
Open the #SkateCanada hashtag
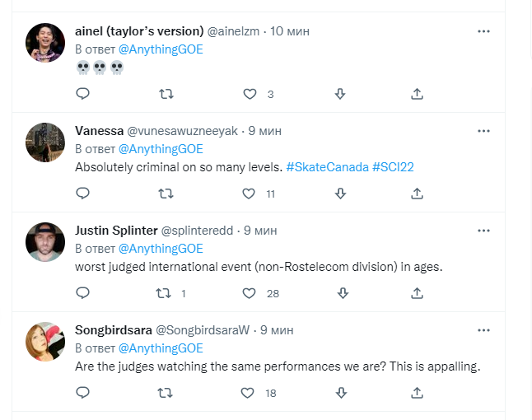click(327, 167)
